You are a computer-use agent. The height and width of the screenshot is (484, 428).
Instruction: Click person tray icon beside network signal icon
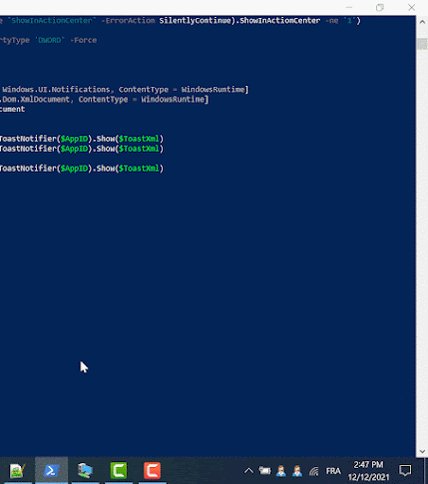(297, 471)
